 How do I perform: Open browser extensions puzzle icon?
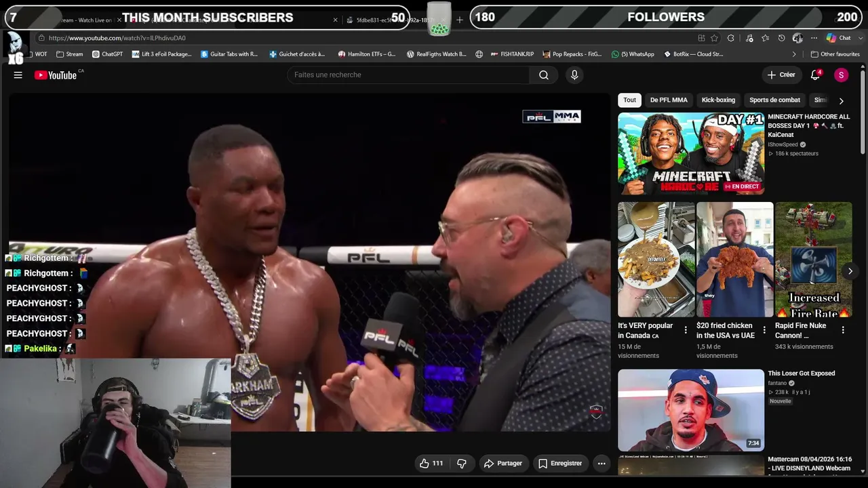click(731, 38)
